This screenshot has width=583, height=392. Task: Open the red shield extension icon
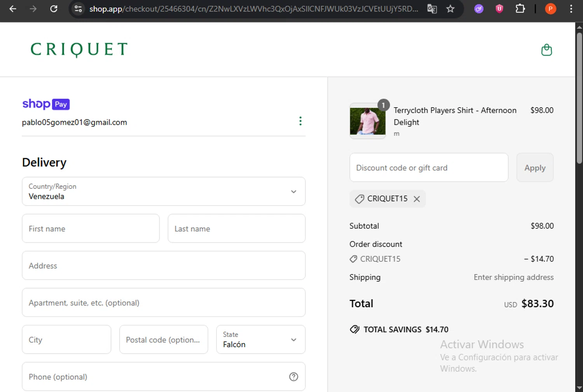point(499,9)
